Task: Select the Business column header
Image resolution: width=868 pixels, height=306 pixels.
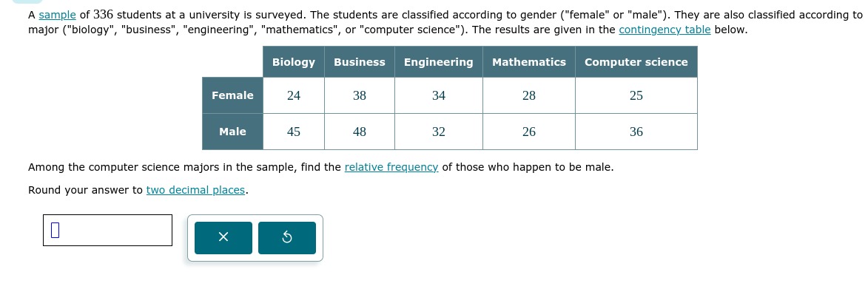Action: [x=360, y=62]
